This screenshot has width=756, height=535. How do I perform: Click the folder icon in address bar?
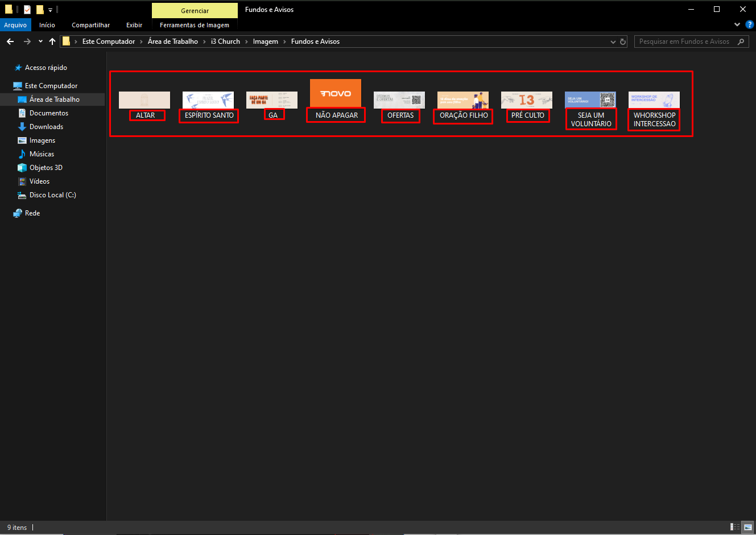pos(66,41)
